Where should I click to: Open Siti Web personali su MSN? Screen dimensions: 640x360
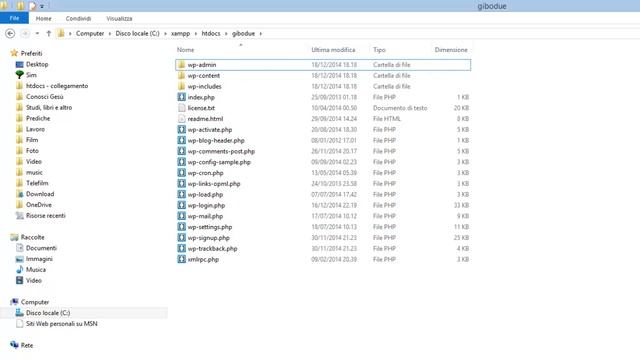[62, 324]
